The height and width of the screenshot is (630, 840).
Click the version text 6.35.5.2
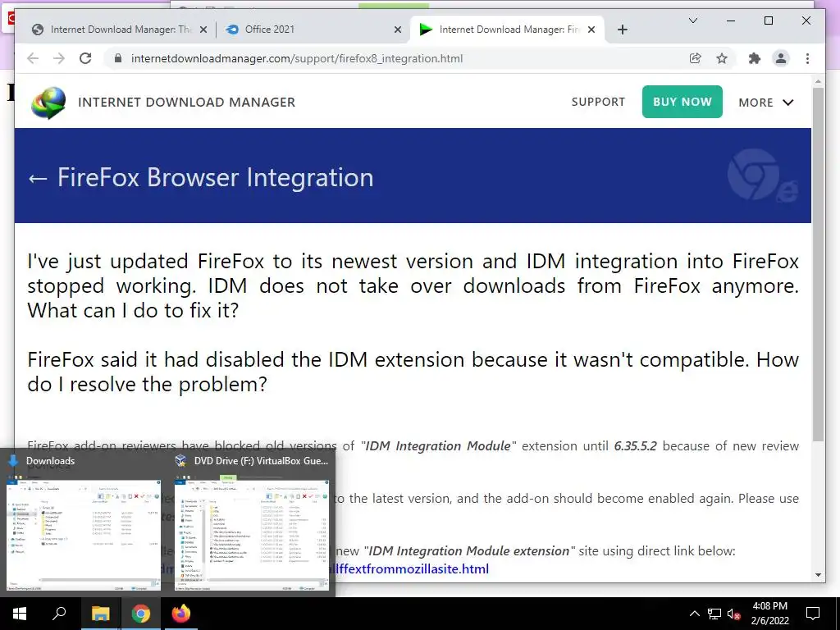[x=635, y=445]
